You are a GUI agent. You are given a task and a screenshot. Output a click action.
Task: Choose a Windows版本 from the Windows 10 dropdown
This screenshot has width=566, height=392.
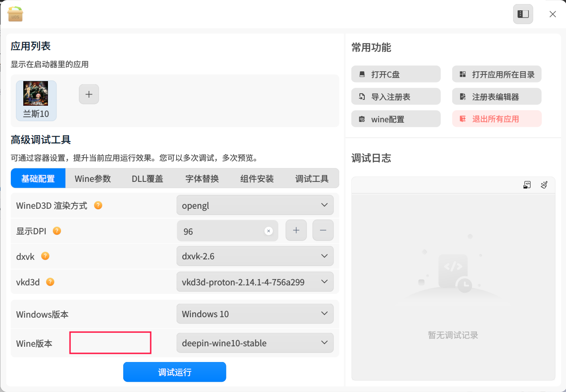[255, 314]
